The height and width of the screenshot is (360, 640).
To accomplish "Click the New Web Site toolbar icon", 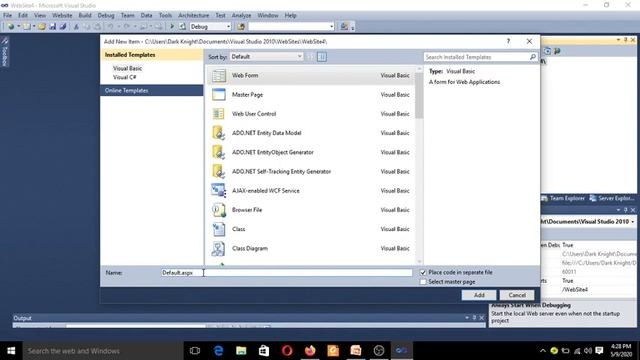I will click(x=11, y=27).
